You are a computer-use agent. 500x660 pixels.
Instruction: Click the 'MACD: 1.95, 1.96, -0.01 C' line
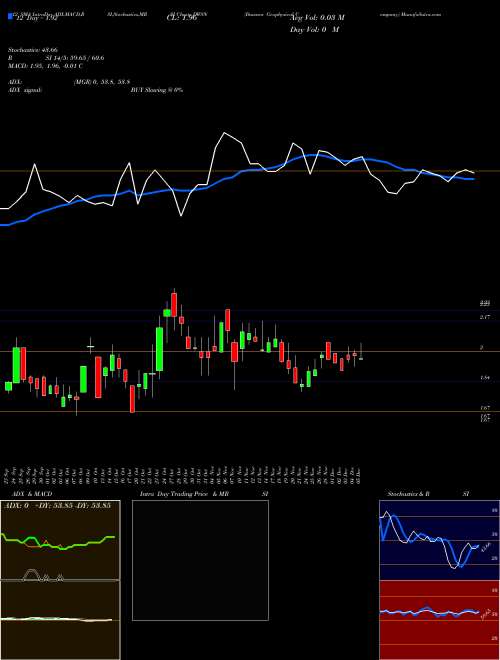pyautogui.click(x=45, y=66)
